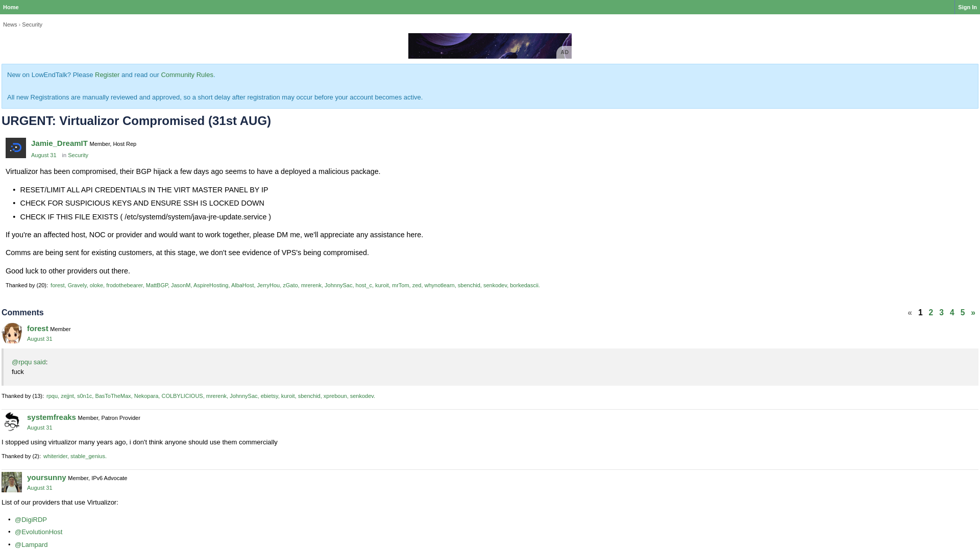The width and height of the screenshot is (980, 551).
Task: Click systemfreaks' avatar image
Action: 12,422
